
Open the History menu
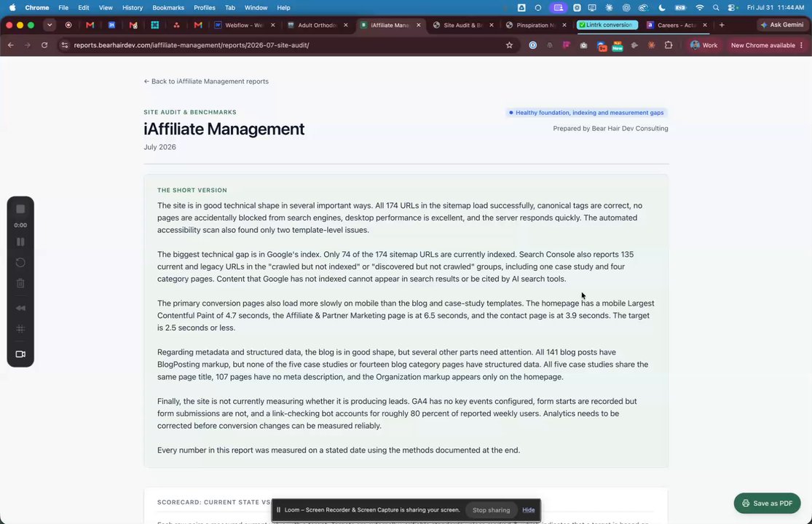pos(132,8)
